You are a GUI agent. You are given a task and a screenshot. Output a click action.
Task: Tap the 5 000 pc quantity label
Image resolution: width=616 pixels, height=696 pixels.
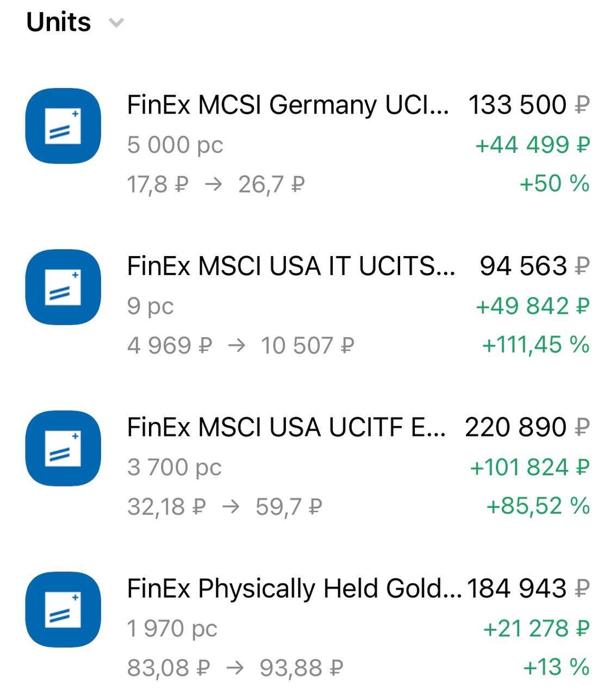[x=175, y=145]
